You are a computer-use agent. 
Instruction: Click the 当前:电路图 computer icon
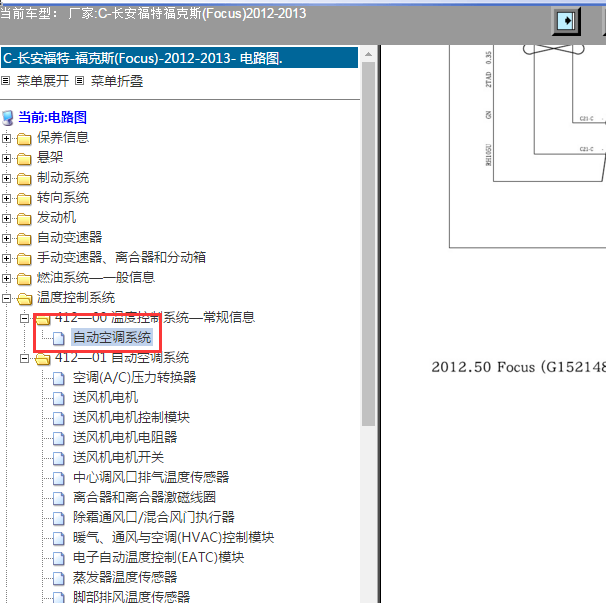(x=8, y=118)
